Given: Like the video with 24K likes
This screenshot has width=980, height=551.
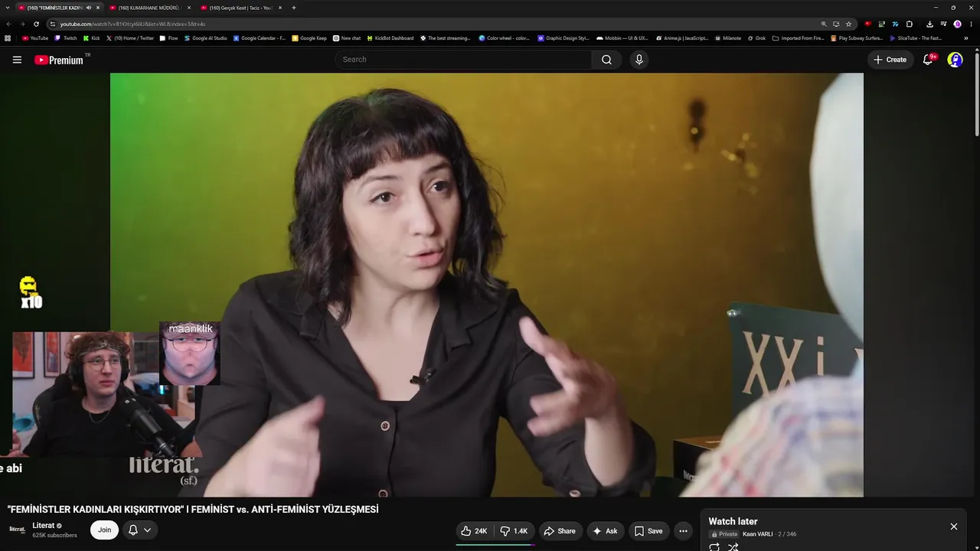Looking at the screenshot, I should 475,531.
